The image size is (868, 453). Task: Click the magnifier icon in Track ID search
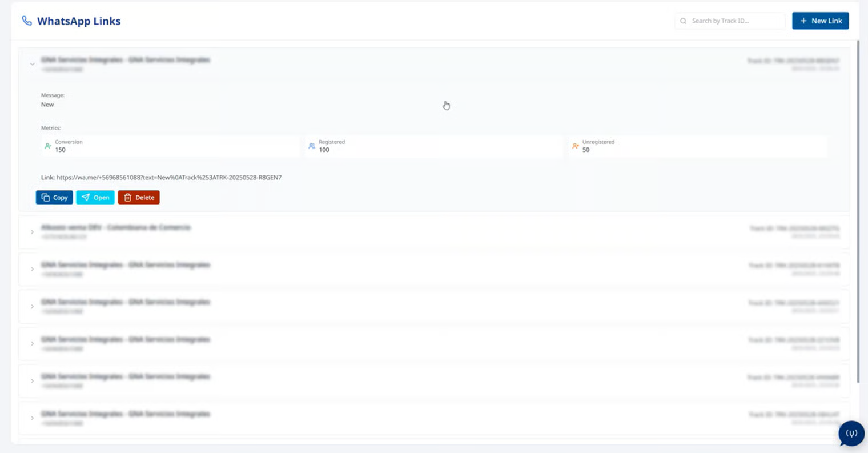(683, 21)
